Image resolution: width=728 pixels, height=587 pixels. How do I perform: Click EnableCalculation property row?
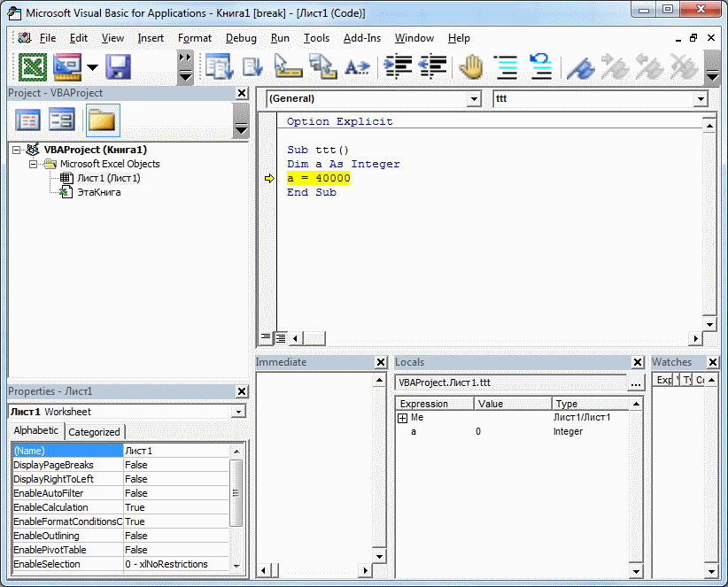point(120,507)
